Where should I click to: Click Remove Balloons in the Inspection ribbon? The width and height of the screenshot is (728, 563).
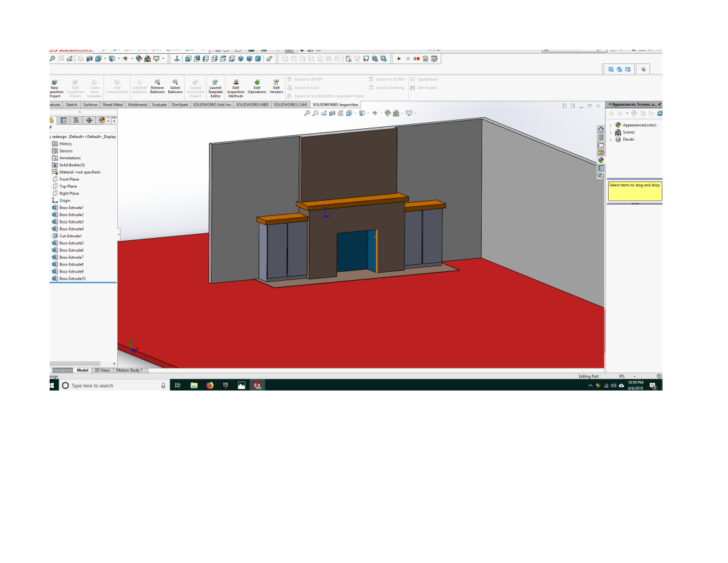(x=157, y=86)
